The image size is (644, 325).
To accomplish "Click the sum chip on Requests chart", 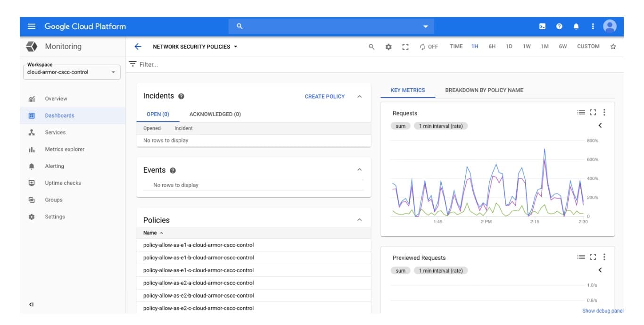I will pos(401,126).
